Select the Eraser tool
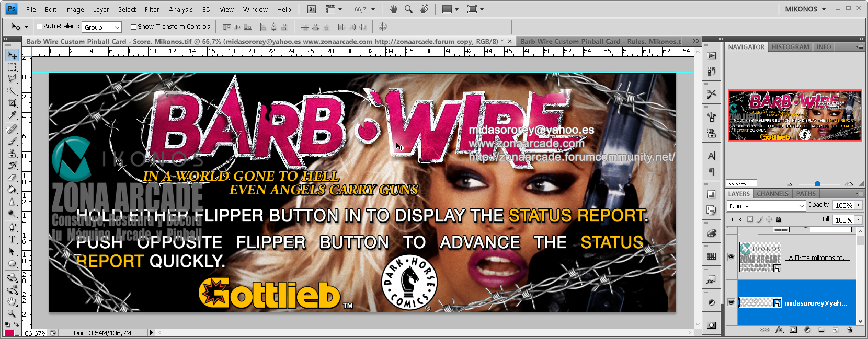 click(12, 177)
